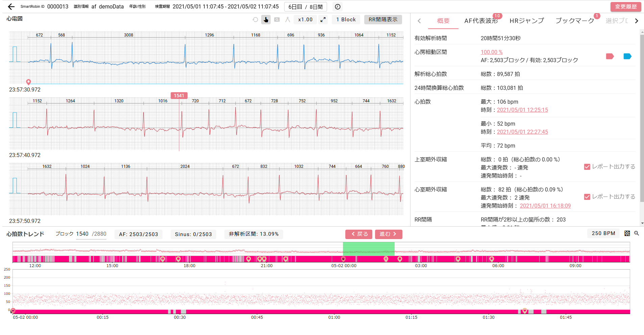Click the pink tag icon in AF section
This screenshot has width=644, height=335.
click(x=610, y=56)
